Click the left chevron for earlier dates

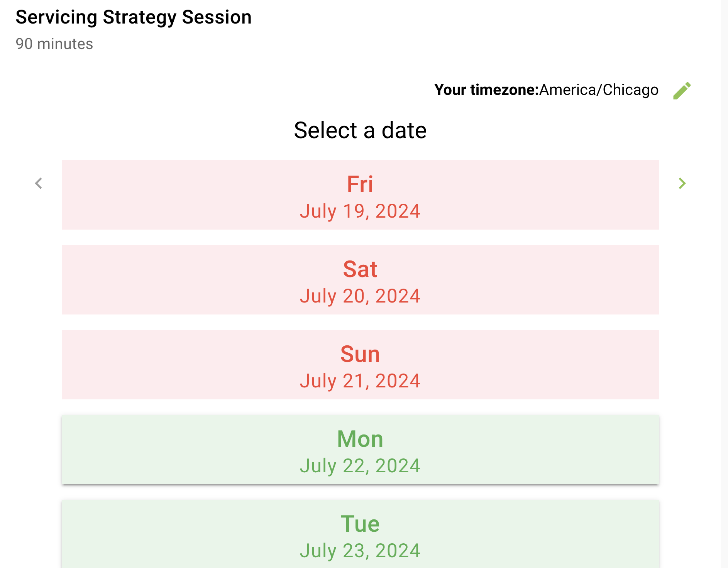(x=39, y=184)
